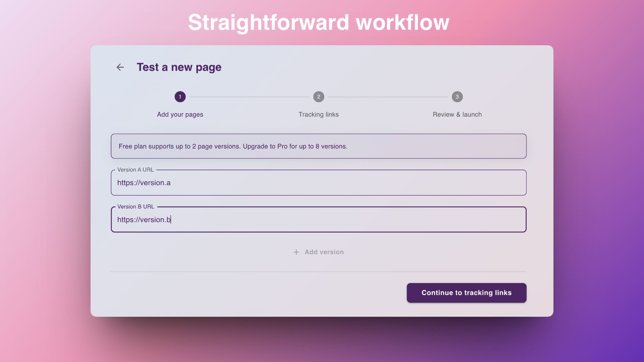Select the Review & launch step label

tap(457, 114)
